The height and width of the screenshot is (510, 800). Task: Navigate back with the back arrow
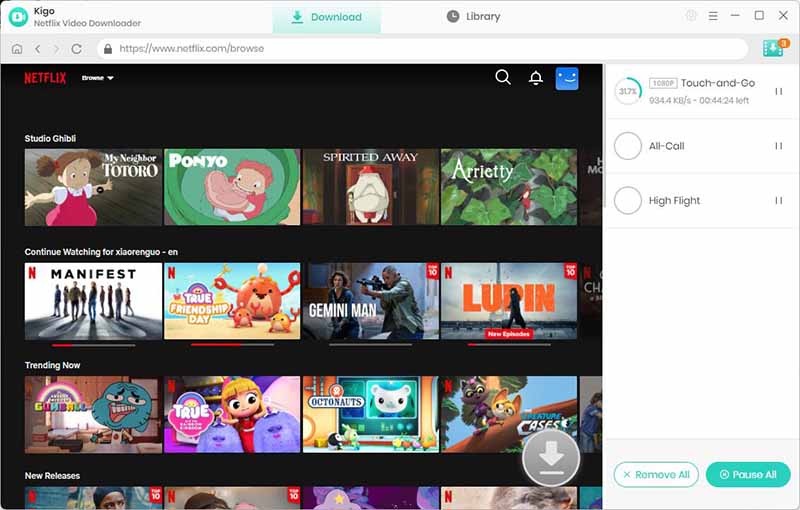click(x=37, y=49)
